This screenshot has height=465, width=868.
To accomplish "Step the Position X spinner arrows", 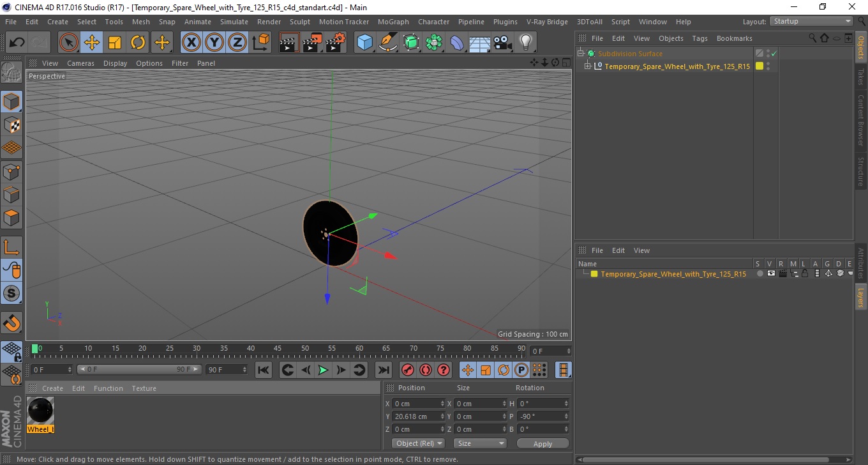I will pyautogui.click(x=442, y=404).
